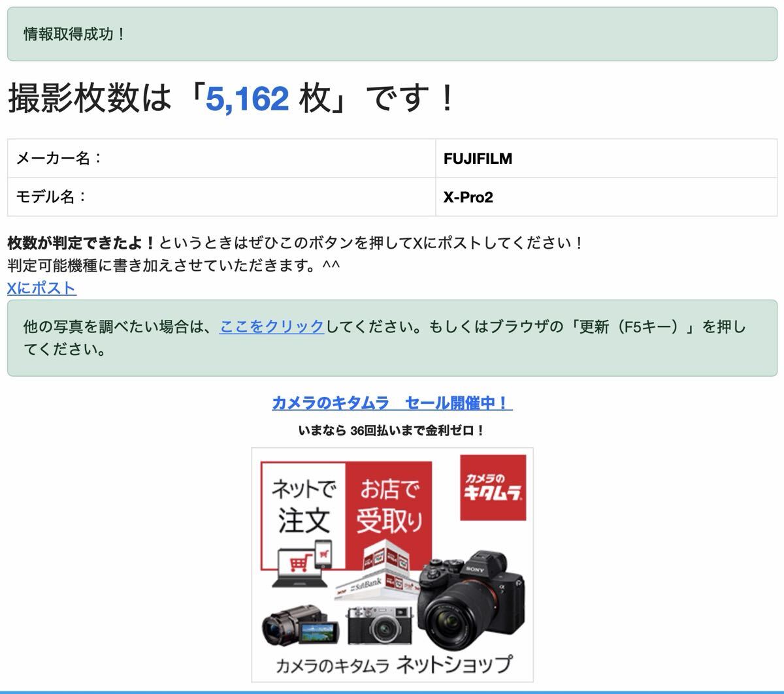Open 'カメラのキタムラ セール開催中！' link
784x694 pixels.
click(x=392, y=403)
